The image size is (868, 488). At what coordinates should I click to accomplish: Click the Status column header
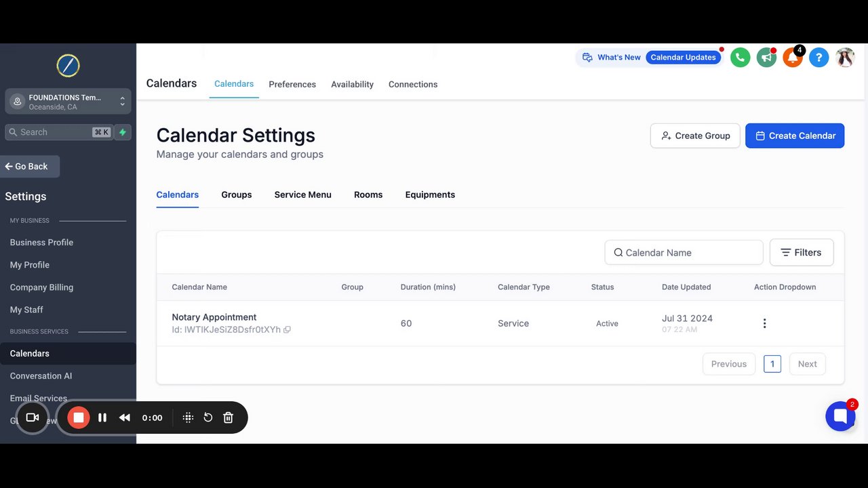pos(602,287)
